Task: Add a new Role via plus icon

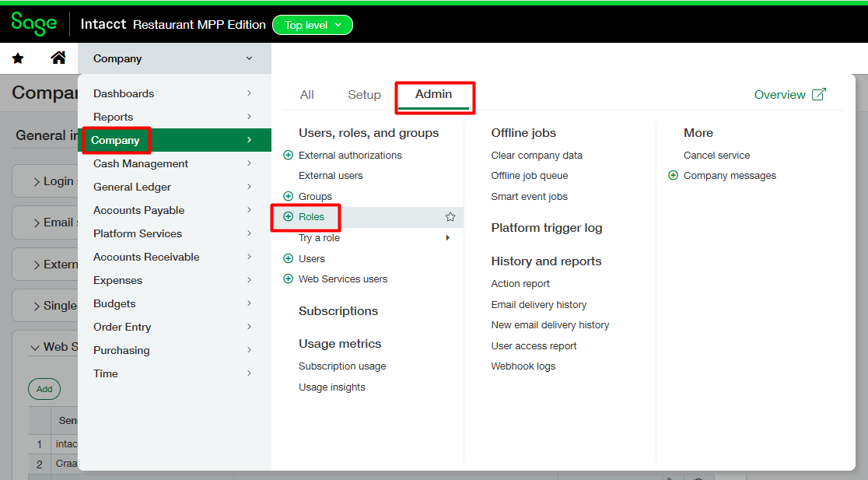Action: [288, 216]
